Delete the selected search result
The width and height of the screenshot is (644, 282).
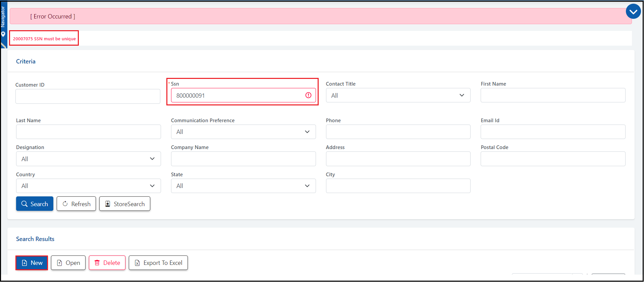pos(107,263)
